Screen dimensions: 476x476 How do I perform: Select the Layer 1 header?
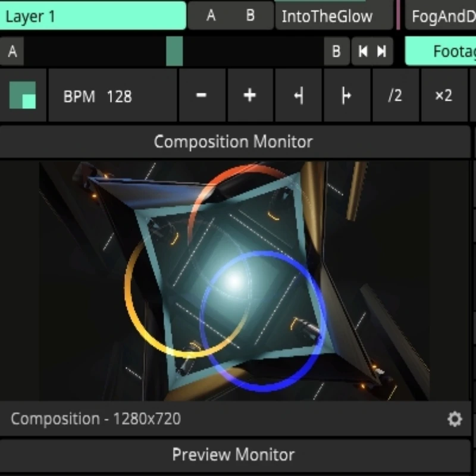point(92,16)
